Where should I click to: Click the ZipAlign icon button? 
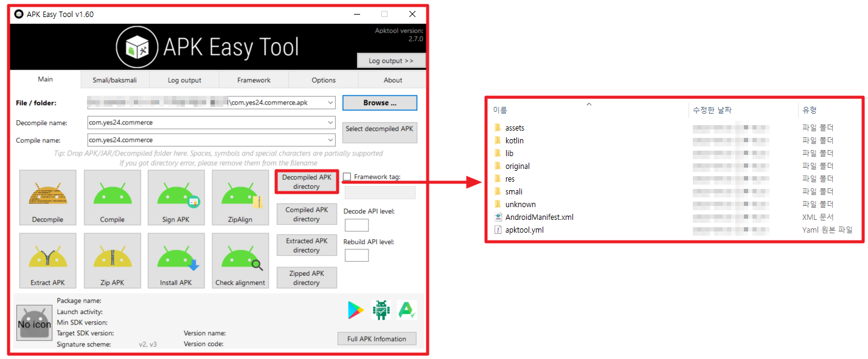pyautogui.click(x=241, y=198)
